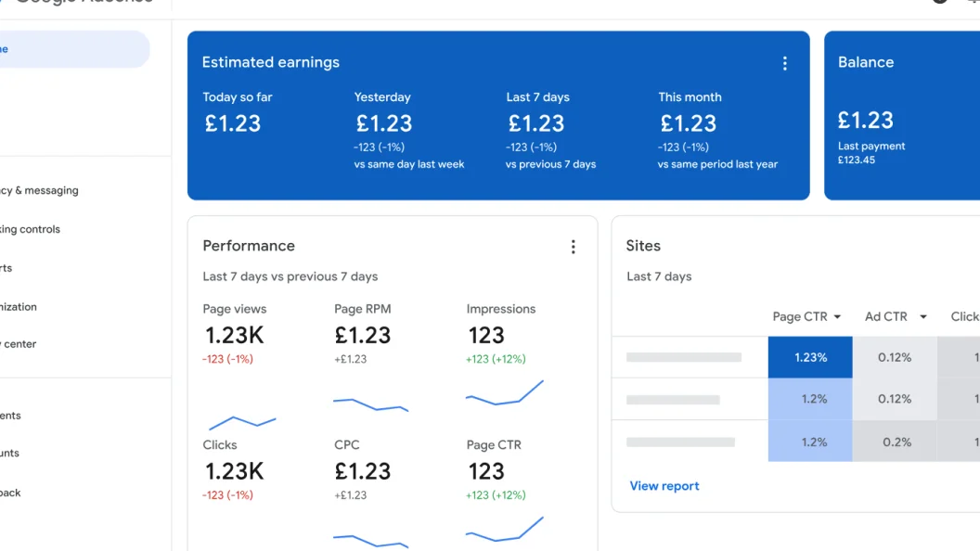Click the Page CTR sparkline graph
980x551 pixels.
[504, 529]
